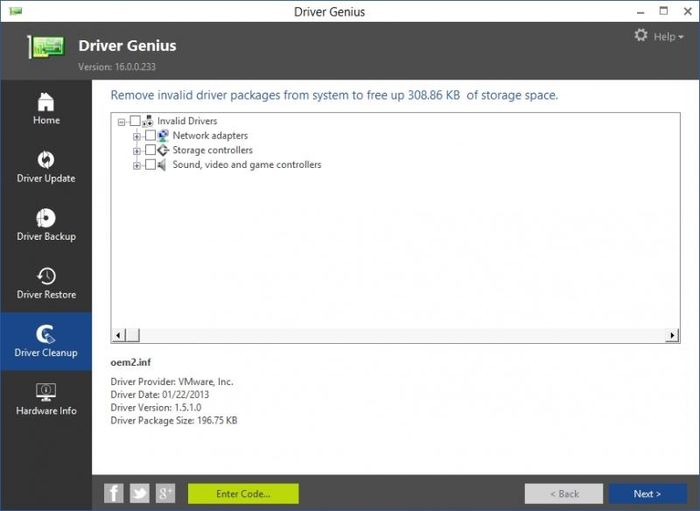The width and height of the screenshot is (700, 511).
Task: Click the Sound controllers speaker icon
Action: point(163,165)
